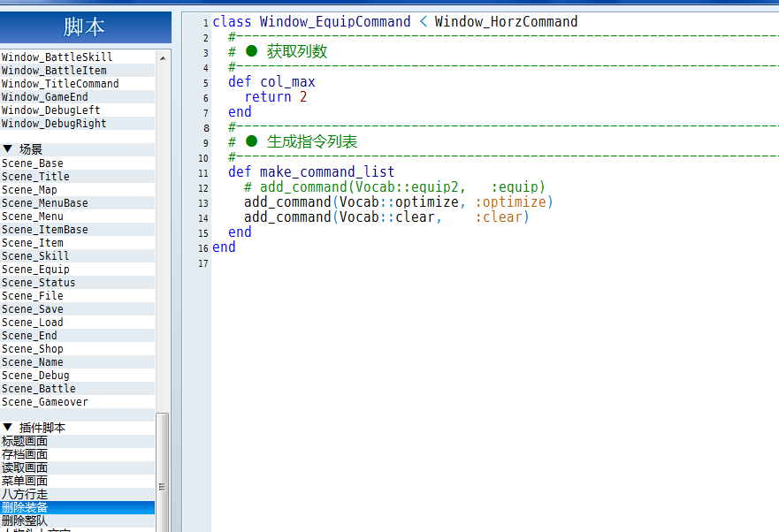Click line number 17 in gutter
Image resolution: width=779 pixels, height=532 pixels.
(x=203, y=263)
